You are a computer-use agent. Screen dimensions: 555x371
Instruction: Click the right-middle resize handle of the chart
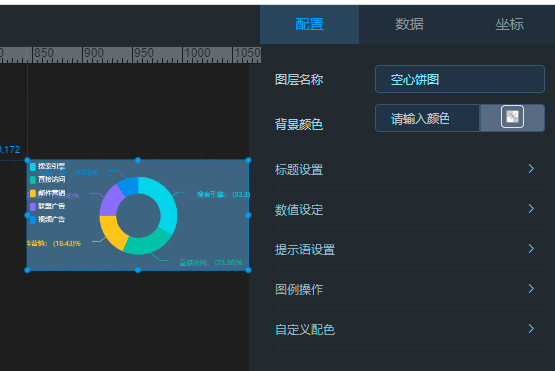coord(248,215)
